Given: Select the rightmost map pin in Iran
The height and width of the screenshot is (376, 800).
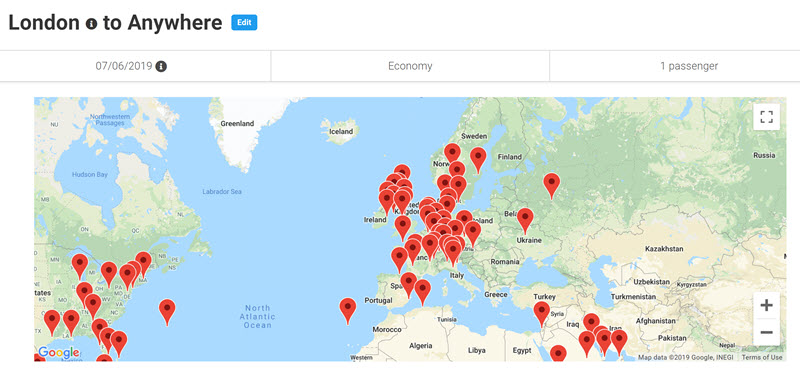Looking at the screenshot, I should pyautogui.click(x=619, y=342).
